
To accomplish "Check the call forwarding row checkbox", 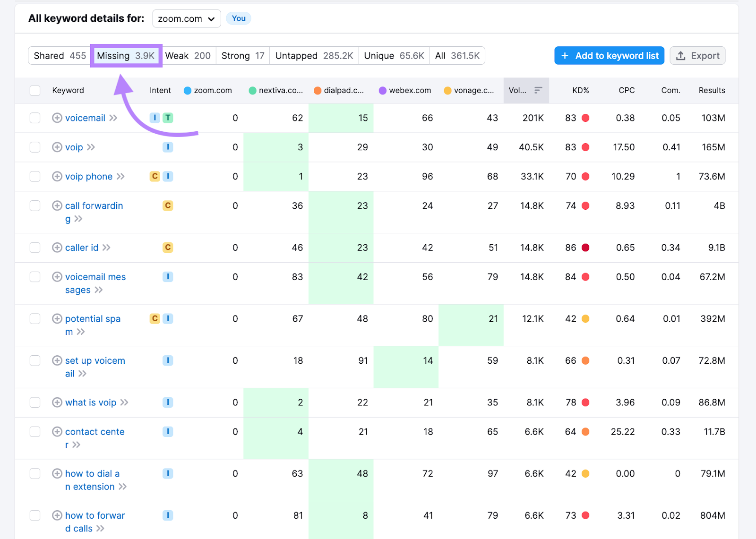I will coord(35,205).
